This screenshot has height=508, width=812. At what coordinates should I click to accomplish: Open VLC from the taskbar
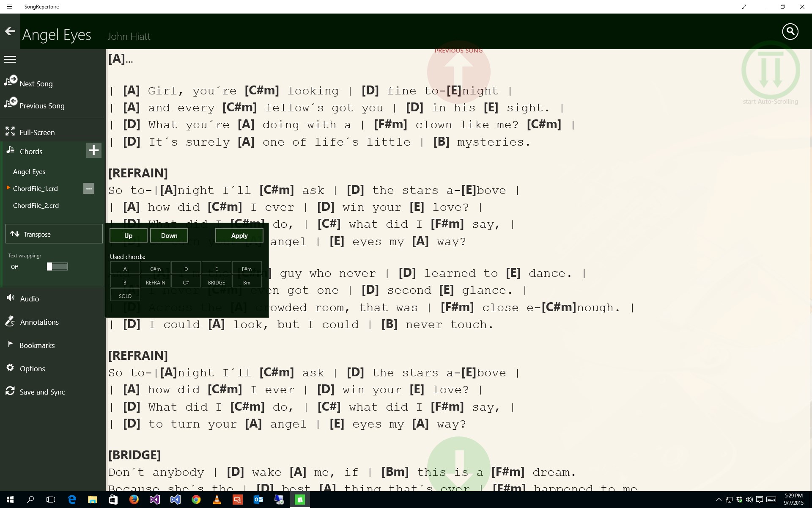pyautogui.click(x=217, y=500)
